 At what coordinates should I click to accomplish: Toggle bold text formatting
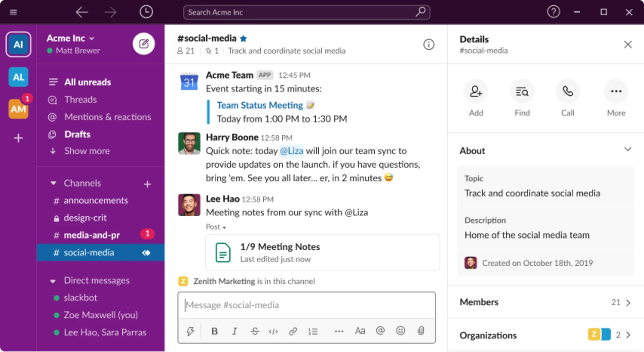(214, 331)
